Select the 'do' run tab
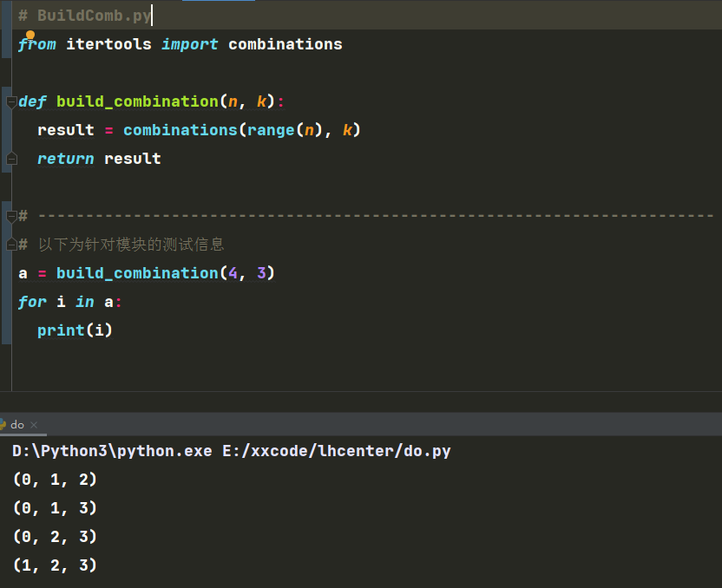The height and width of the screenshot is (588, 722). click(17, 425)
